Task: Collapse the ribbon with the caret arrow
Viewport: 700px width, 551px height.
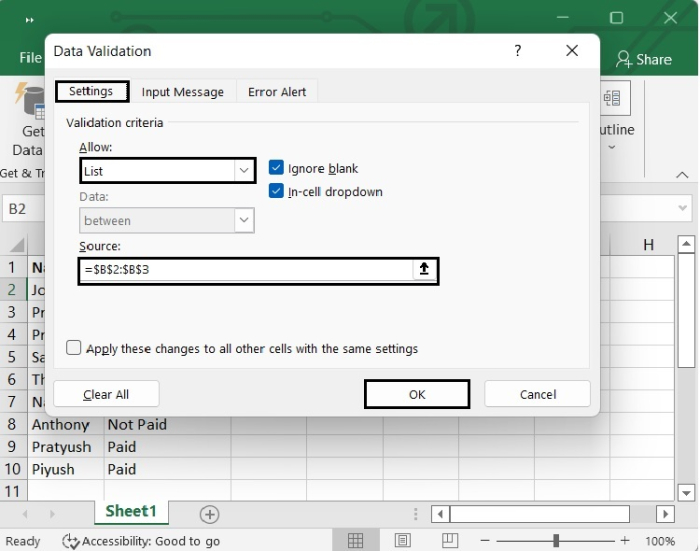Action: [682, 175]
